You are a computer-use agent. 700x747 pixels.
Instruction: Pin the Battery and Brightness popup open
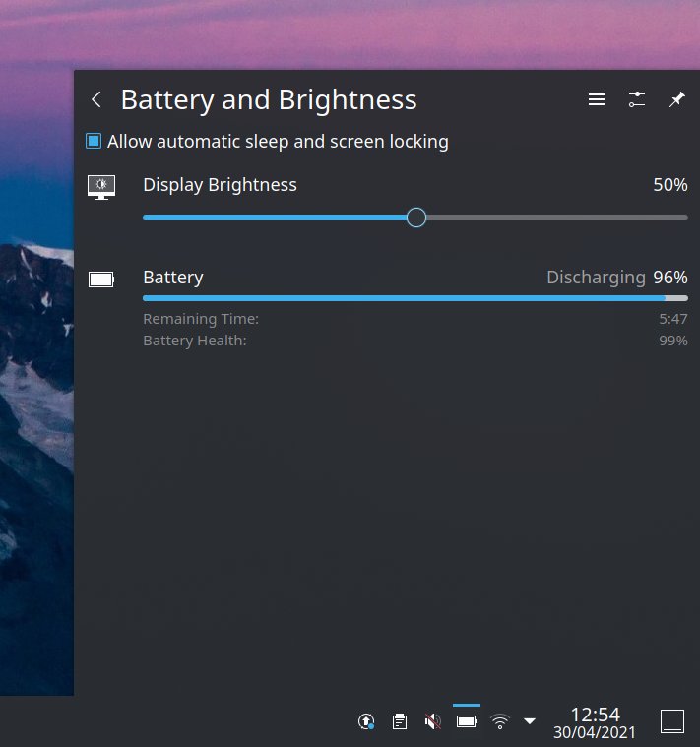pos(676,99)
